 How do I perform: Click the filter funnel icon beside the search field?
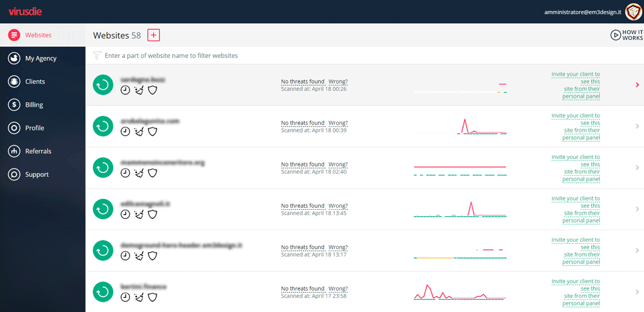coord(97,55)
